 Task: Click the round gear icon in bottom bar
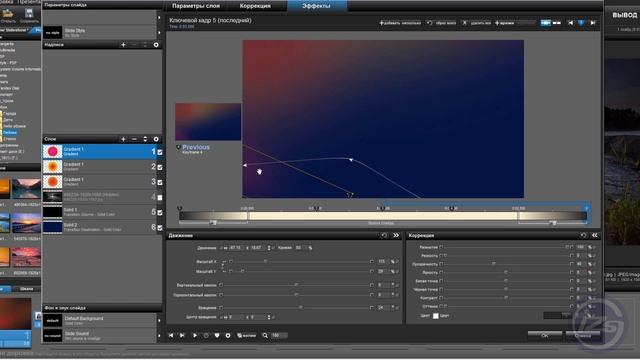click(x=228, y=335)
